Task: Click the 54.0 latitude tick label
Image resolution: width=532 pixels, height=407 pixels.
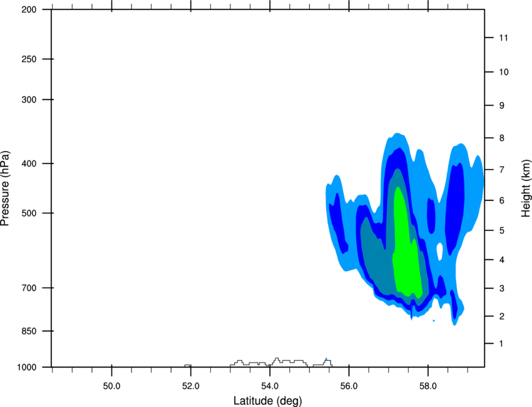Action: [x=270, y=386]
